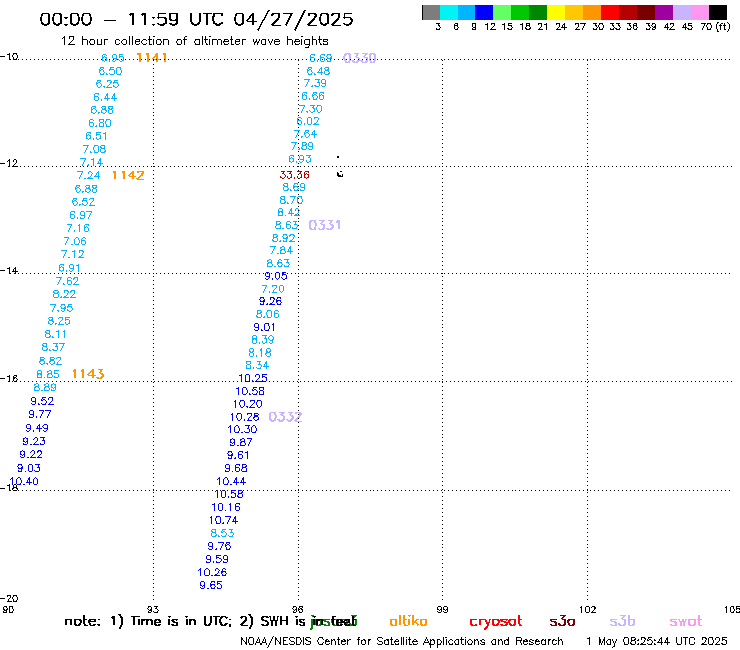
Task: Click the 1 May 08:25:44 UTC timestamp
Action: tap(657, 641)
